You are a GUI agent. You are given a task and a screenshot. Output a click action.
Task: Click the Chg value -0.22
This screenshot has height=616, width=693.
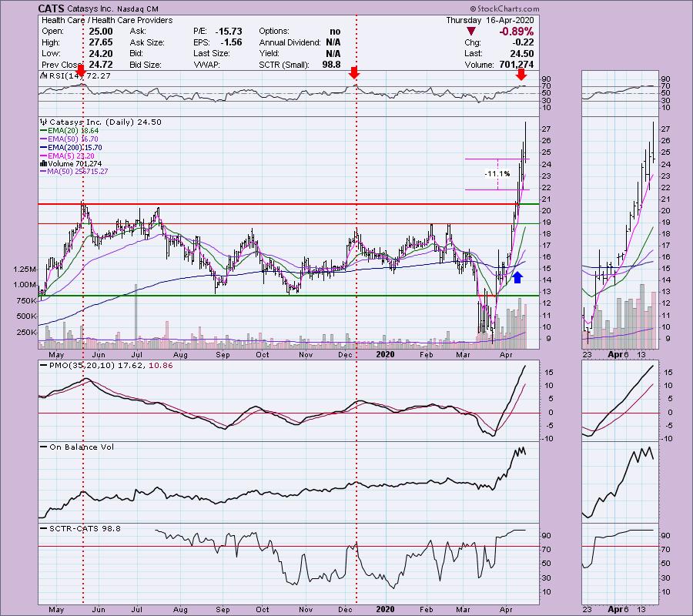(523, 42)
